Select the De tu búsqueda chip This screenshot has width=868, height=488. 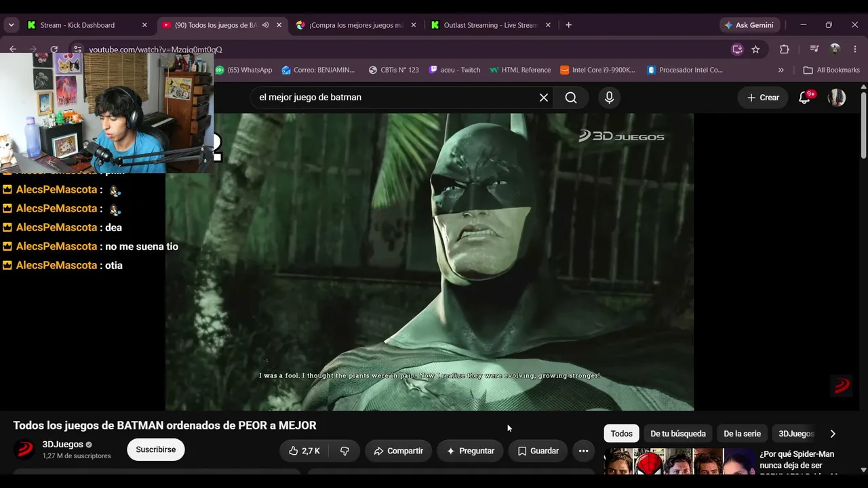tap(678, 434)
